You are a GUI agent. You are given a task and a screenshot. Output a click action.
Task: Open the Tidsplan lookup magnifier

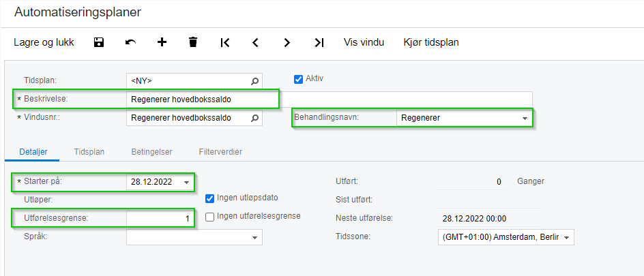coord(254,81)
